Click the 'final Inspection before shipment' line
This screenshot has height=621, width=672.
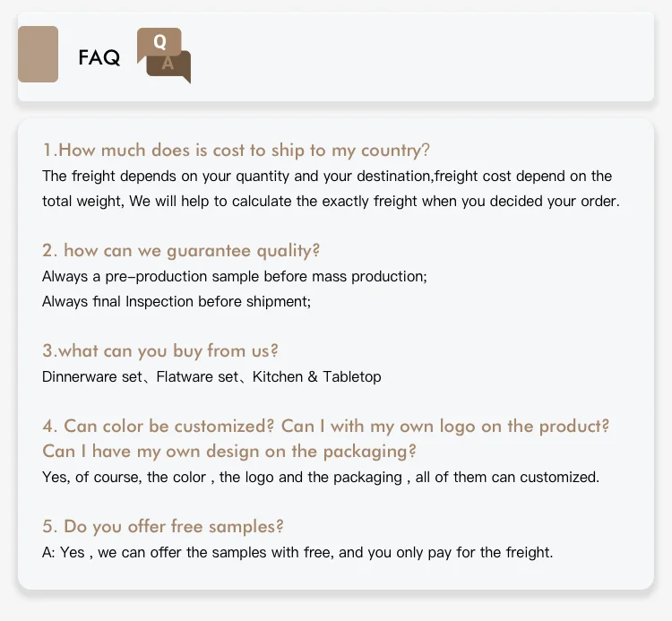(x=177, y=302)
